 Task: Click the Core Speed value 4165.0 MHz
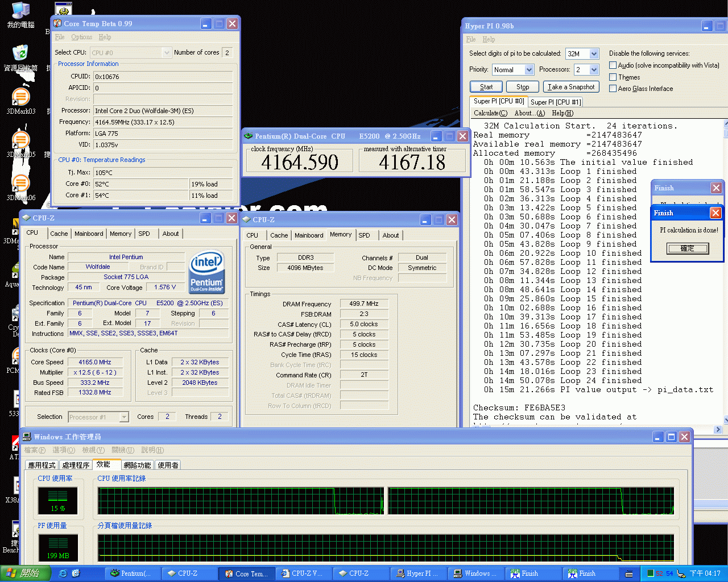pos(95,362)
